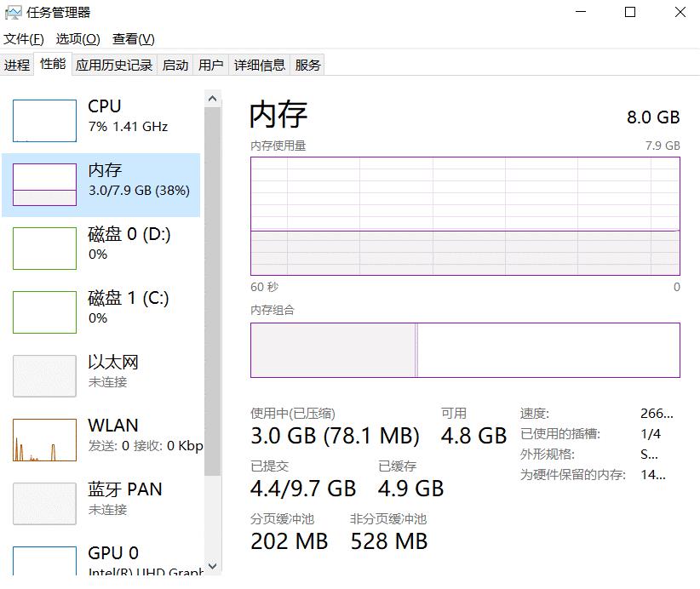Switch to the 服务 tab
The image size is (700, 589).
click(x=308, y=65)
